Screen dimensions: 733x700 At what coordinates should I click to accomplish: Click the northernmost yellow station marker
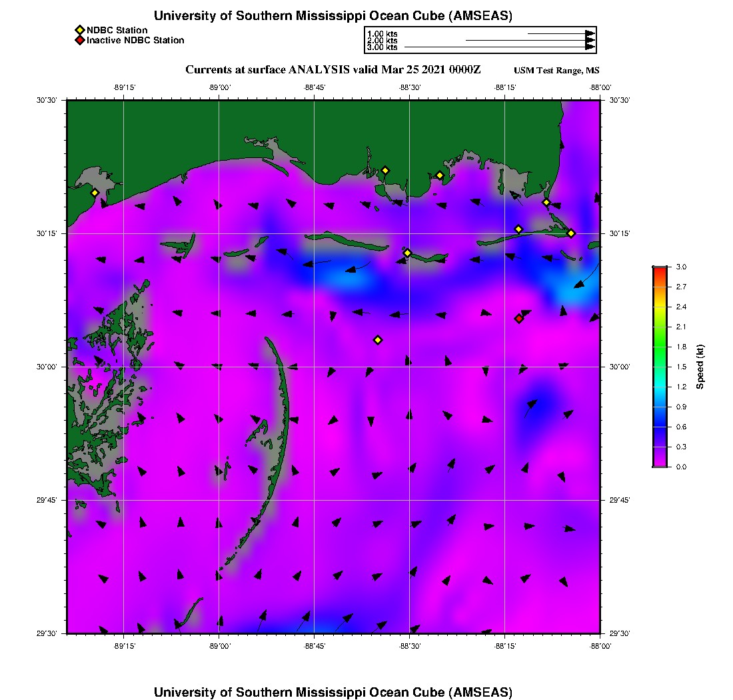[x=385, y=170]
